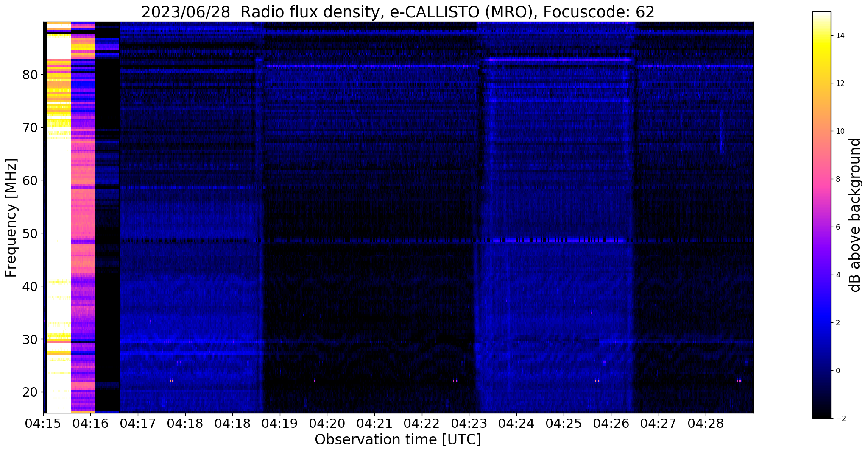Click the 04:22 time tick label

[x=421, y=423]
